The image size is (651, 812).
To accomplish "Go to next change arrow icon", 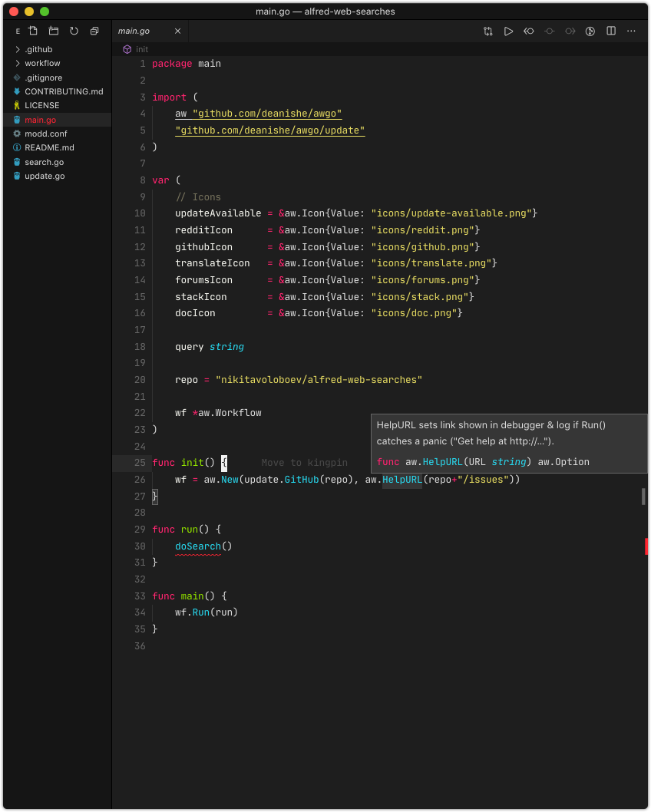I will (570, 31).
